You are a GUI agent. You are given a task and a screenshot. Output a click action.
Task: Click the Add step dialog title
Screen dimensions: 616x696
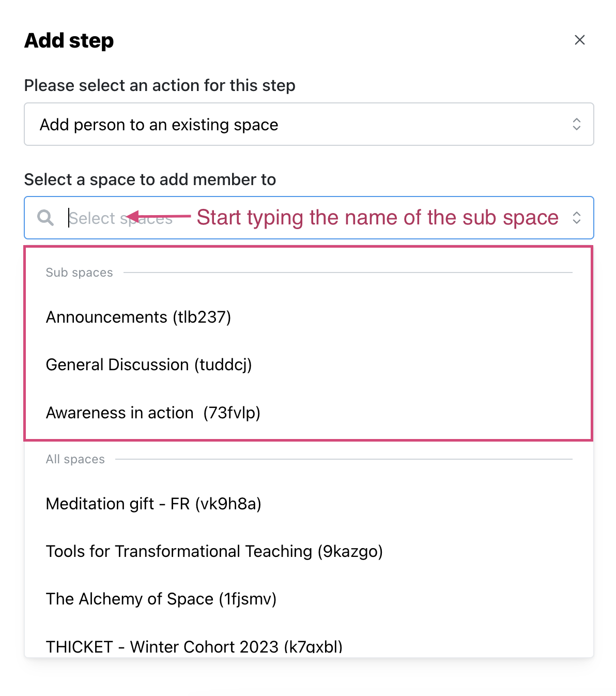69,40
